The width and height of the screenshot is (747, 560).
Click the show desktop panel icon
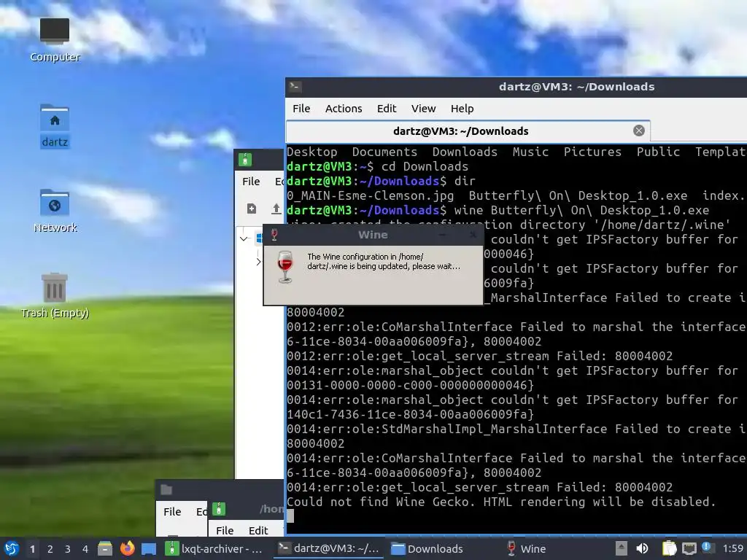(x=149, y=548)
